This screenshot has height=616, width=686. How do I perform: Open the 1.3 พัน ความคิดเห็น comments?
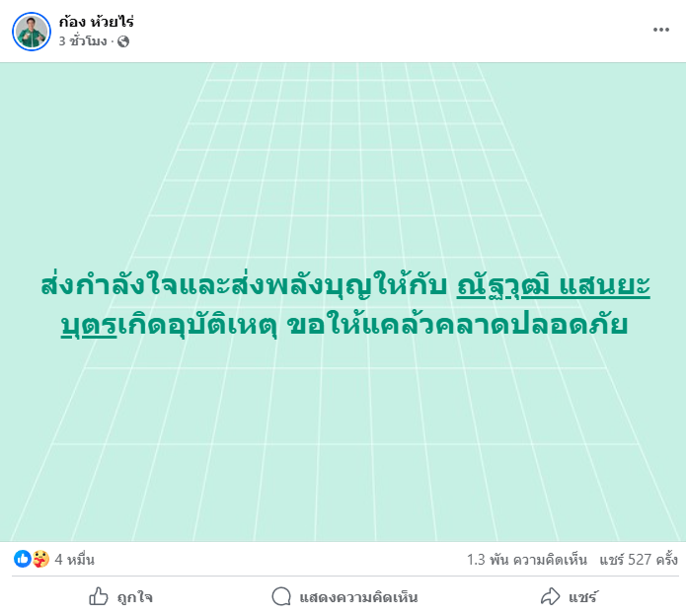[x=527, y=560]
